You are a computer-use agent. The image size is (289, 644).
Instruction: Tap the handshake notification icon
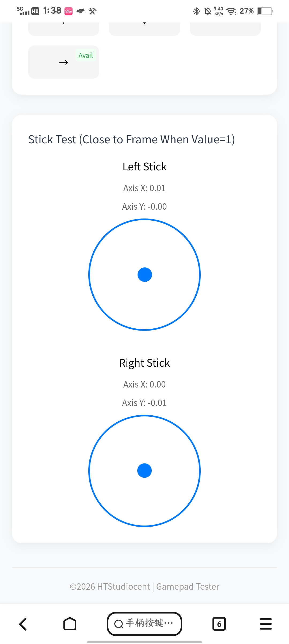point(81,11)
